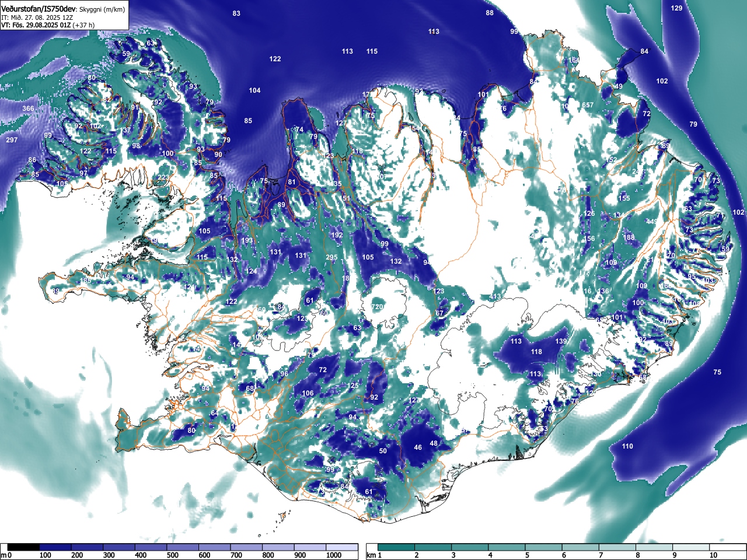747x560 pixels.
Task: Click the visibility value 68 in the southwest
Action: pyautogui.click(x=250, y=388)
